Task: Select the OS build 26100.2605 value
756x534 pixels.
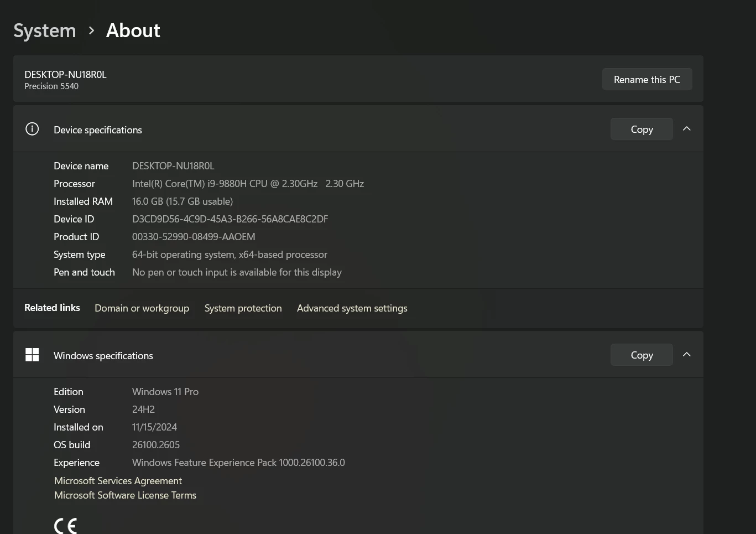Action: click(x=156, y=445)
